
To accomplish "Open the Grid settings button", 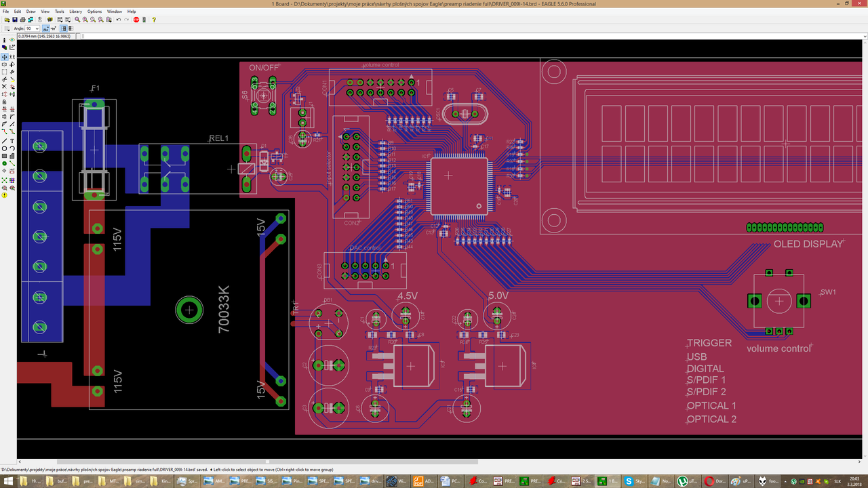I will pyautogui.click(x=7, y=28).
